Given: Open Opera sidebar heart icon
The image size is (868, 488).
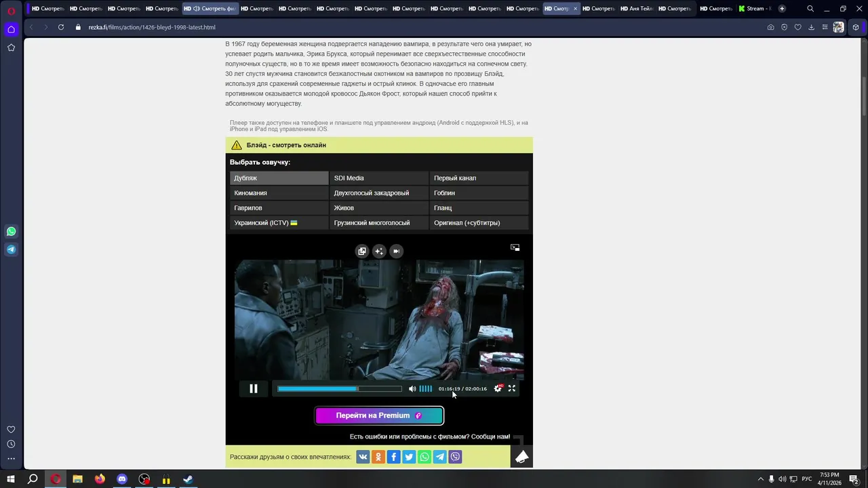Looking at the screenshot, I should click(11, 429).
